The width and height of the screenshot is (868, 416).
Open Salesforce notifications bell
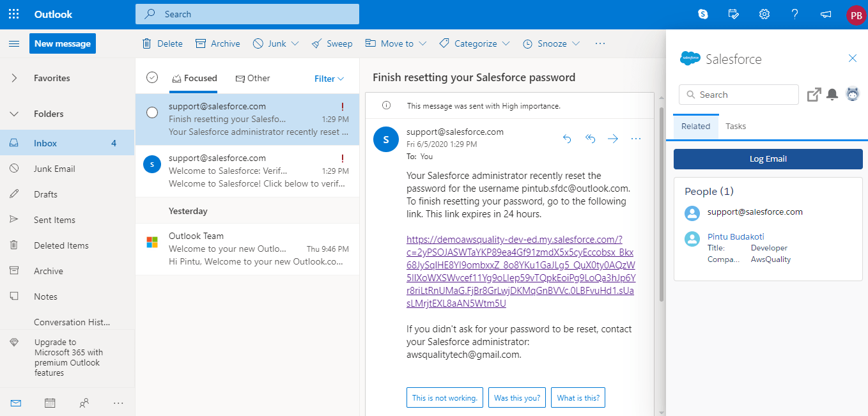832,95
